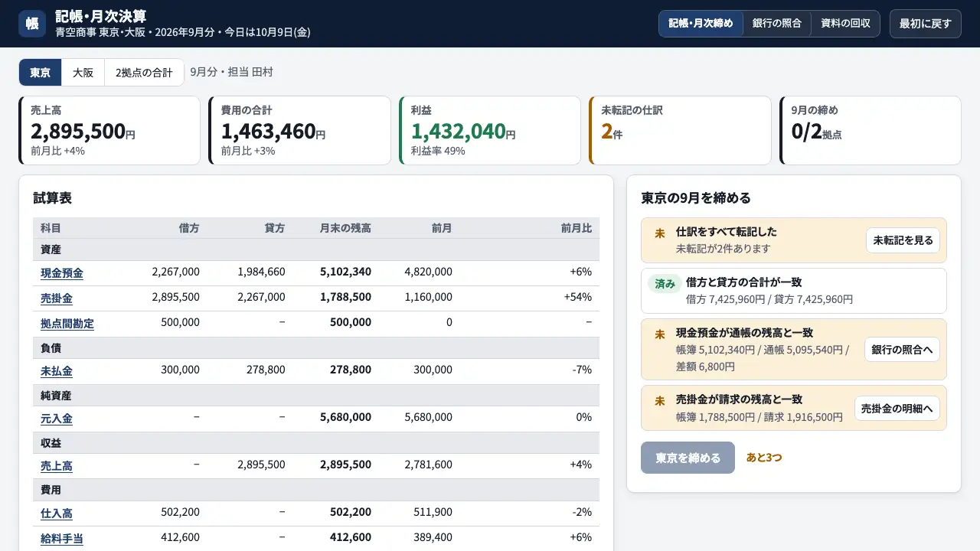Click the 借方と貸方の合計が一致 checklist item
The image size is (980, 551).
click(794, 291)
